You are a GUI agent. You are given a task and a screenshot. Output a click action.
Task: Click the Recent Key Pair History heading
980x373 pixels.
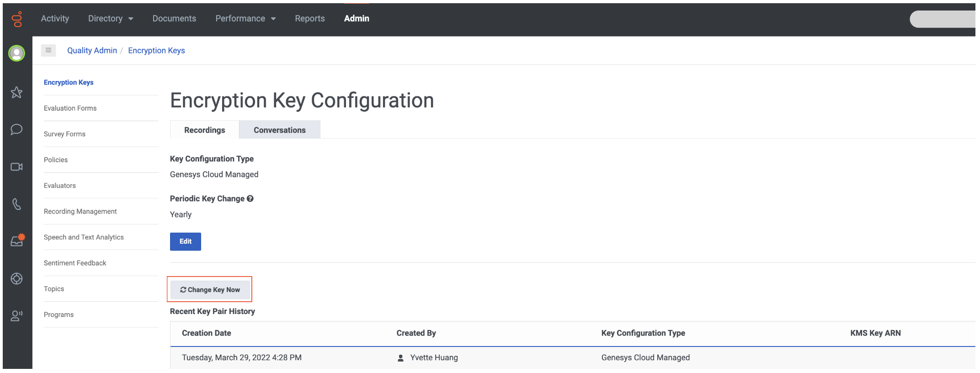(213, 311)
